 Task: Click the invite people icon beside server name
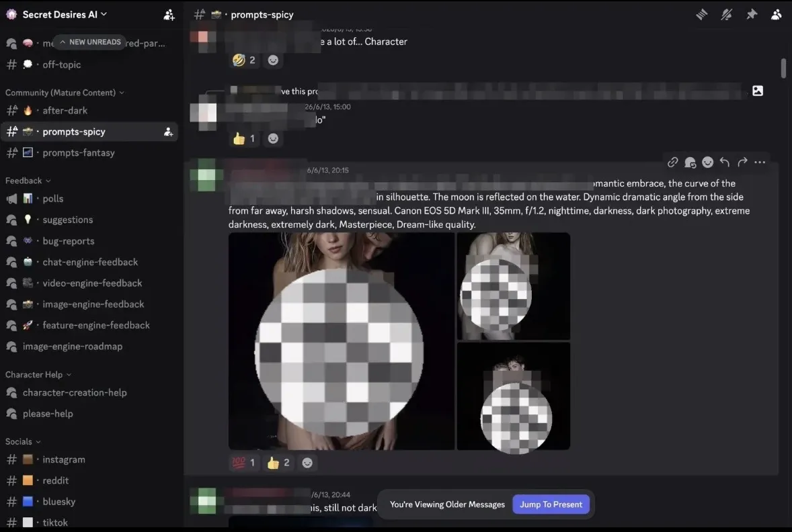(169, 15)
